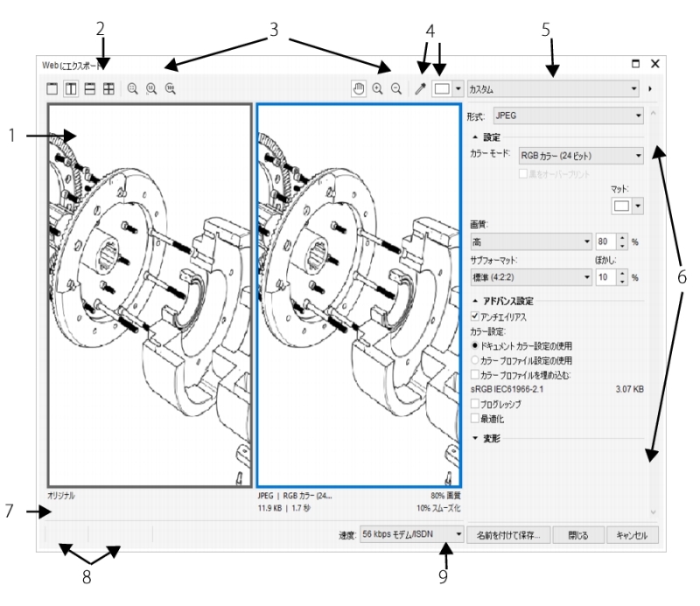The width and height of the screenshot is (700, 606).
Task: Choose the two horizontal previews layout icon
Action: [89, 89]
